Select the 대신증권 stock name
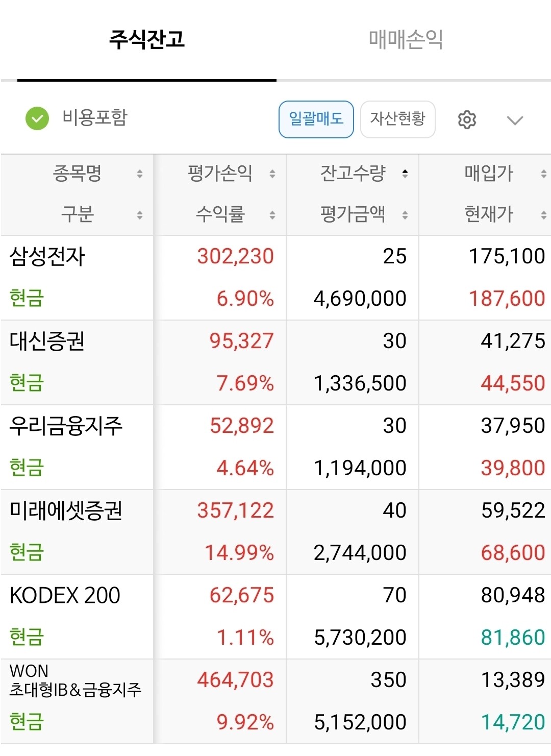The width and height of the screenshot is (551, 756). click(x=47, y=341)
